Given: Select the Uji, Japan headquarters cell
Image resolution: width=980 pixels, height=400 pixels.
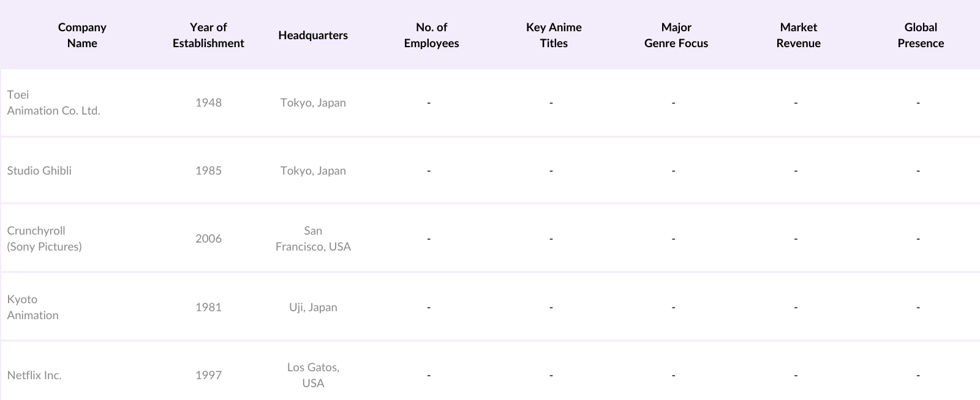Looking at the screenshot, I should (313, 308).
